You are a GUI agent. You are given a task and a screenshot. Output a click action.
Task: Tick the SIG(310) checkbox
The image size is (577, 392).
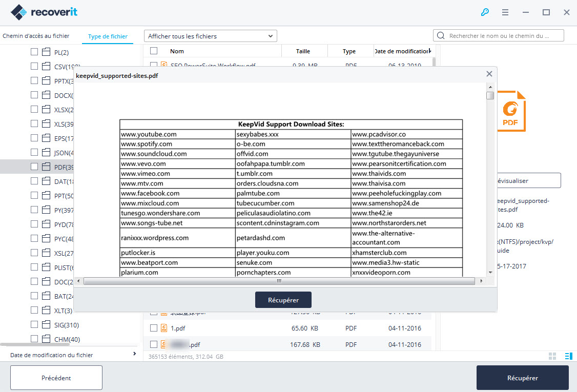click(x=34, y=325)
